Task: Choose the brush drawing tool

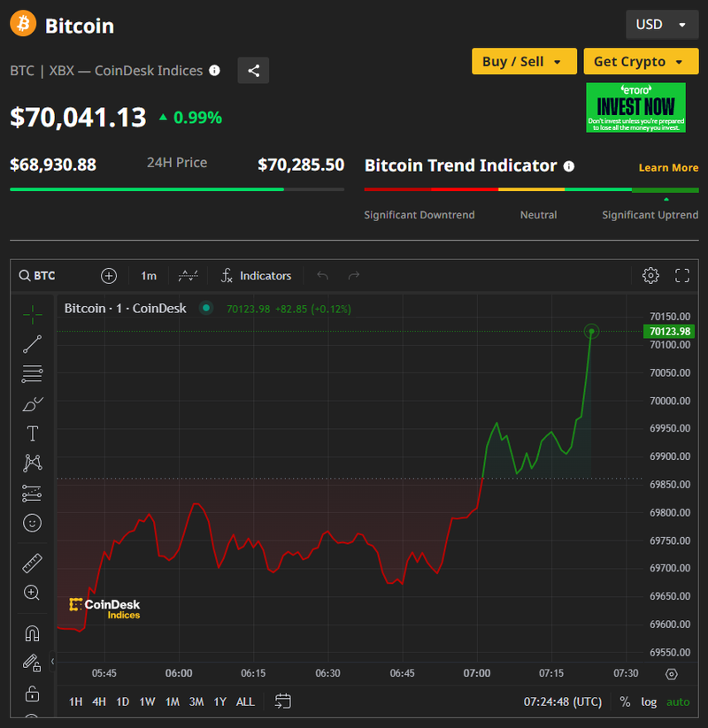Action: pos(32,404)
